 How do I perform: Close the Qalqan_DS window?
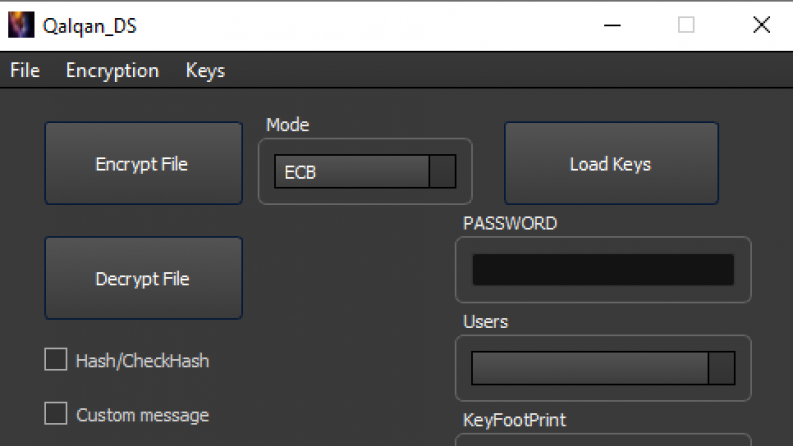[761, 25]
